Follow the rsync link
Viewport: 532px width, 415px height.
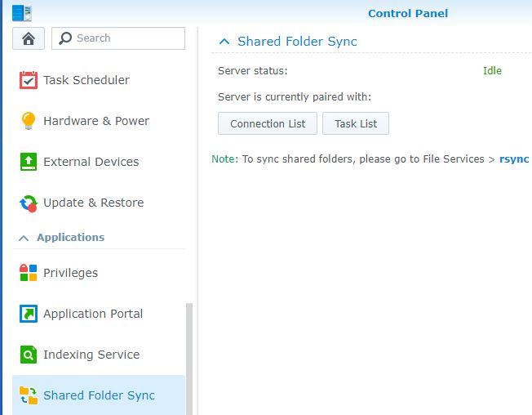point(514,159)
